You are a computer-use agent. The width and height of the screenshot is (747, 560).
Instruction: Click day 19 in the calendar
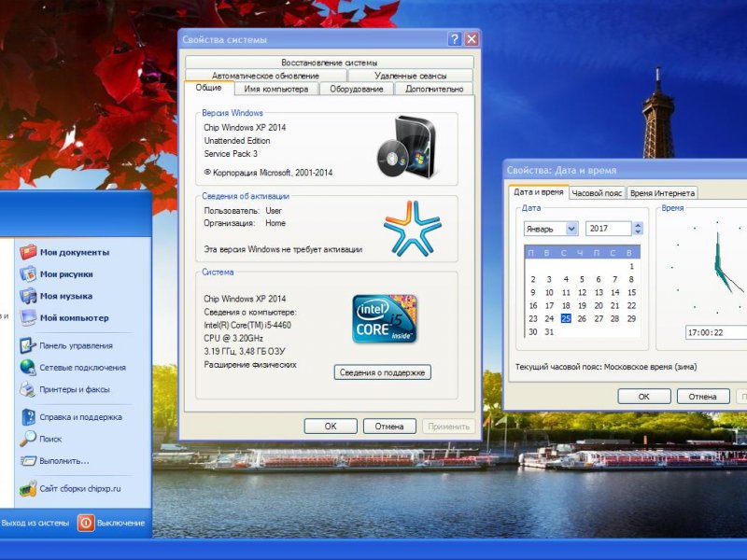pyautogui.click(x=582, y=306)
